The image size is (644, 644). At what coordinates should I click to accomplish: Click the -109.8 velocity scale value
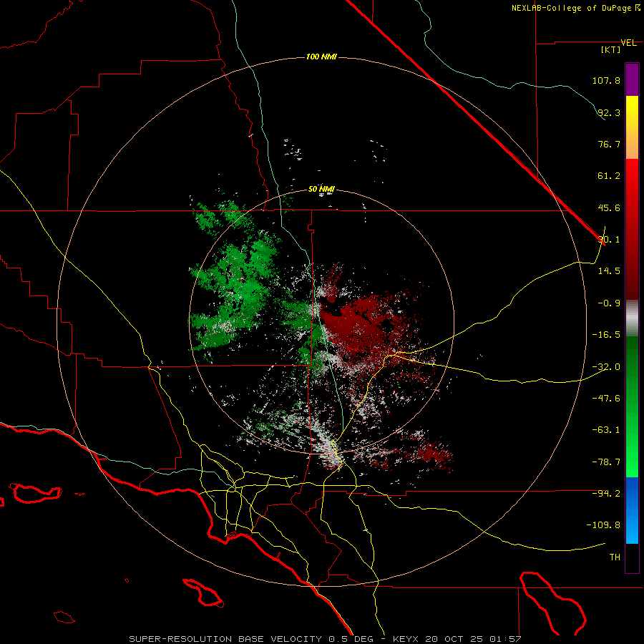[x=604, y=525]
